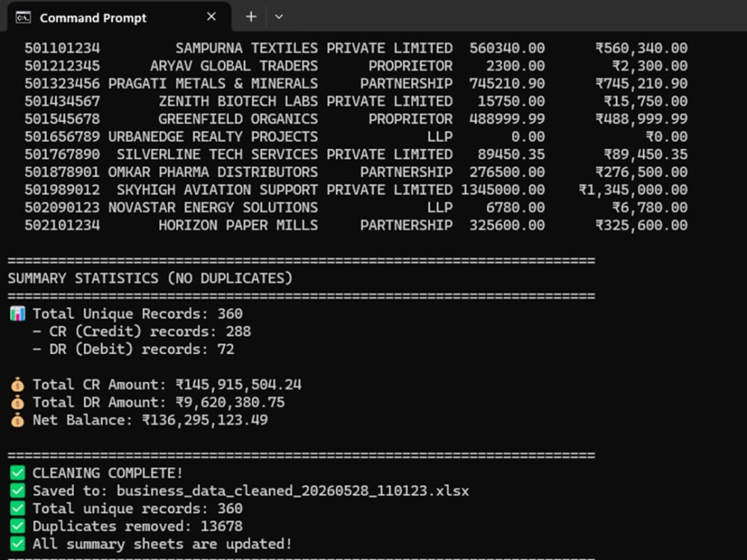Click ZENITH BIOTECH LABS text

tap(238, 101)
